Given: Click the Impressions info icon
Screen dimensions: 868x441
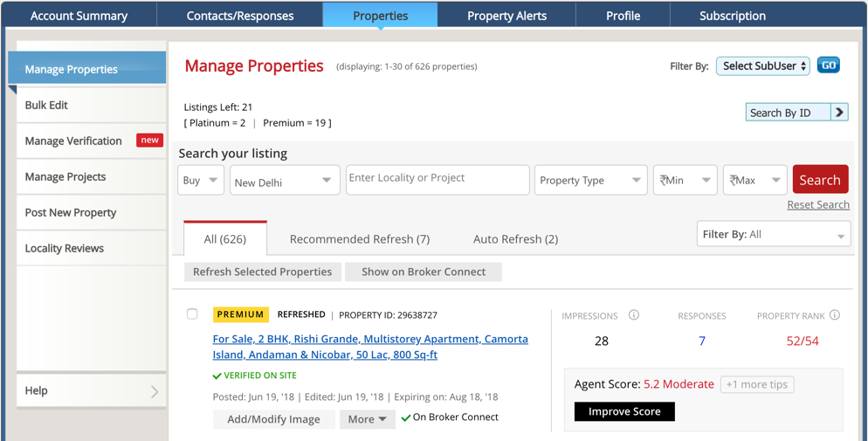Looking at the screenshot, I should pos(634,315).
